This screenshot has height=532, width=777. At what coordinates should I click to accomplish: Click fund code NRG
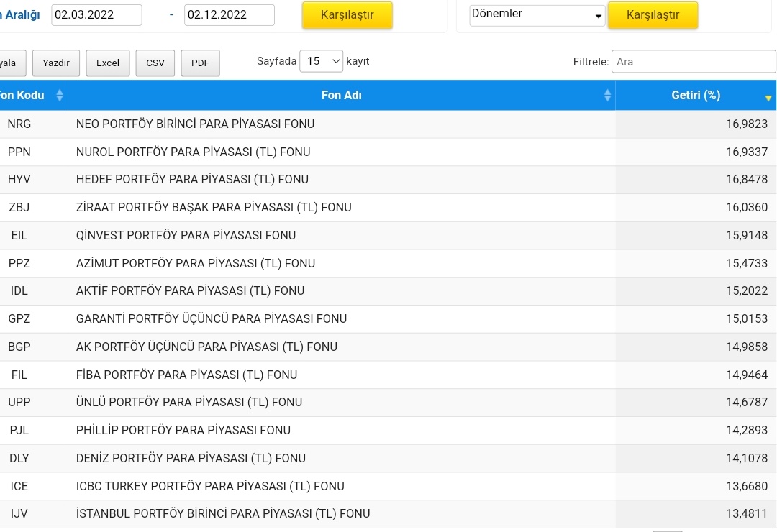(x=19, y=124)
